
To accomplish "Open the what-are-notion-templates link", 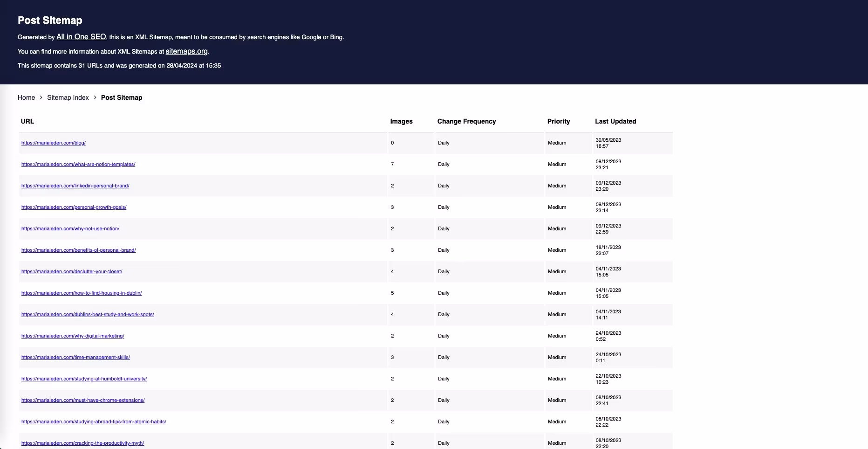I will (x=78, y=164).
